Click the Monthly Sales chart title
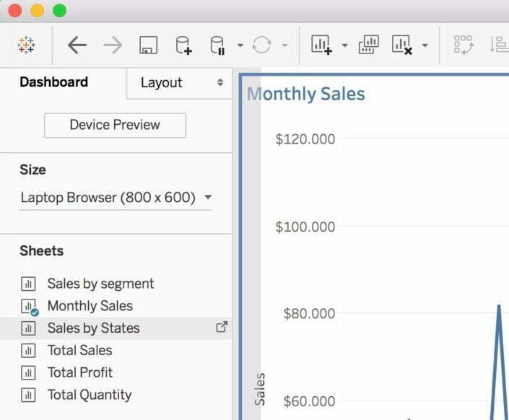This screenshot has width=509, height=420. pyautogui.click(x=306, y=94)
